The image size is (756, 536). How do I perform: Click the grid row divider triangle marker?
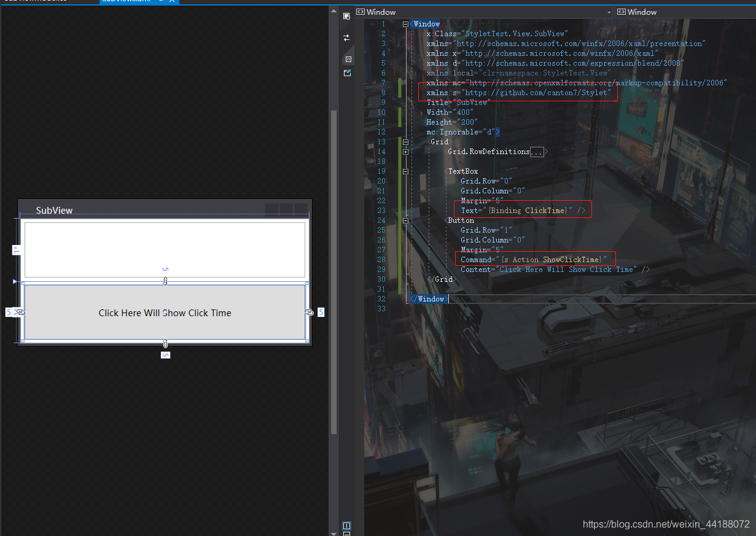(16, 281)
